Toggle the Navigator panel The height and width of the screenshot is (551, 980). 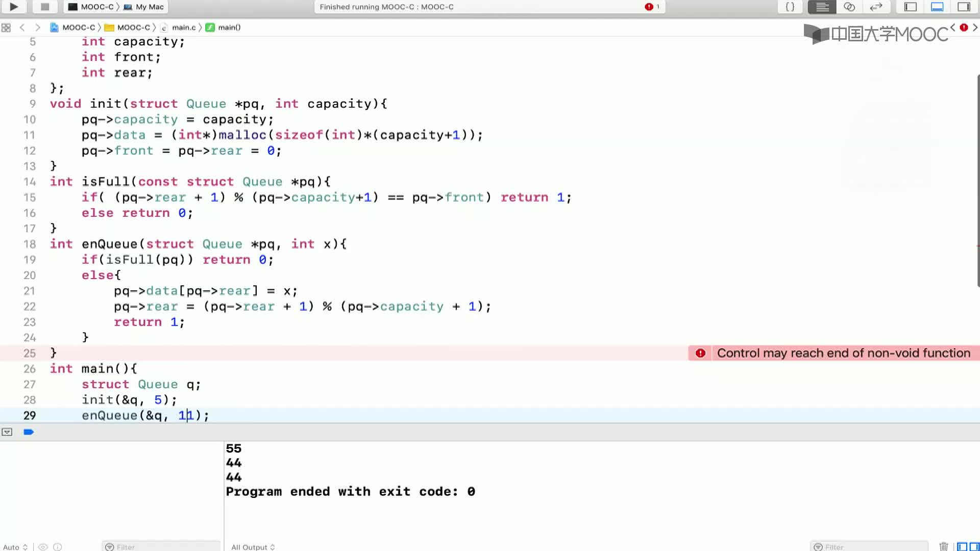[911, 7]
